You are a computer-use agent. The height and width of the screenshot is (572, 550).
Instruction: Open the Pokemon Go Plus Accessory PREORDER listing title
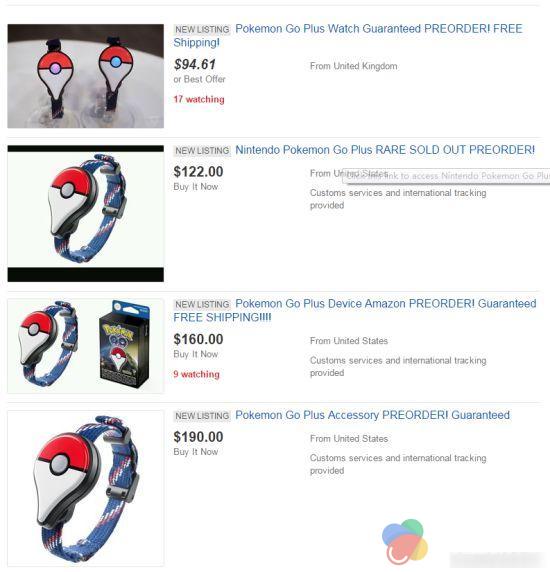(372, 415)
